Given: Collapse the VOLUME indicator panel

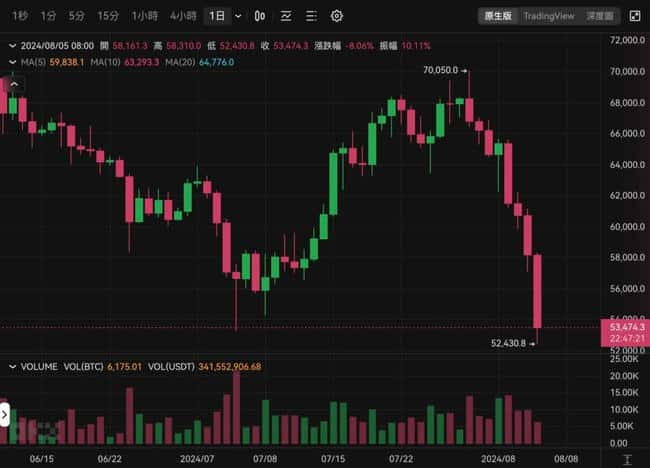Looking at the screenshot, I should point(12,366).
